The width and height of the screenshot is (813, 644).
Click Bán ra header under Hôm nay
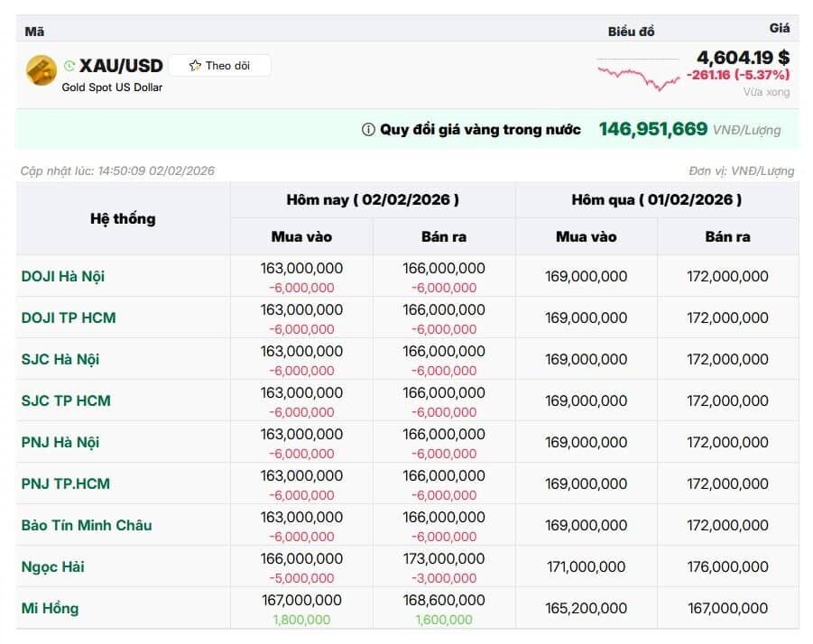click(444, 237)
